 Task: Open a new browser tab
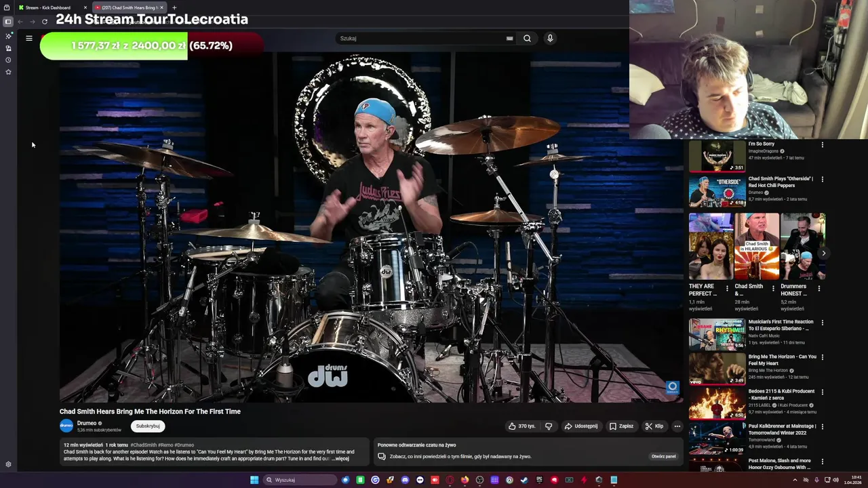coord(174,7)
